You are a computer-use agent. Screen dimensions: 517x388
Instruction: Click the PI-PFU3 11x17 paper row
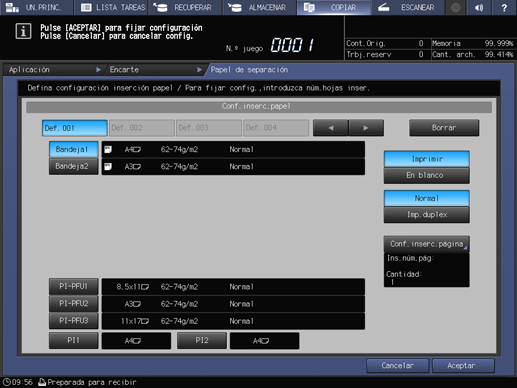tap(233, 321)
